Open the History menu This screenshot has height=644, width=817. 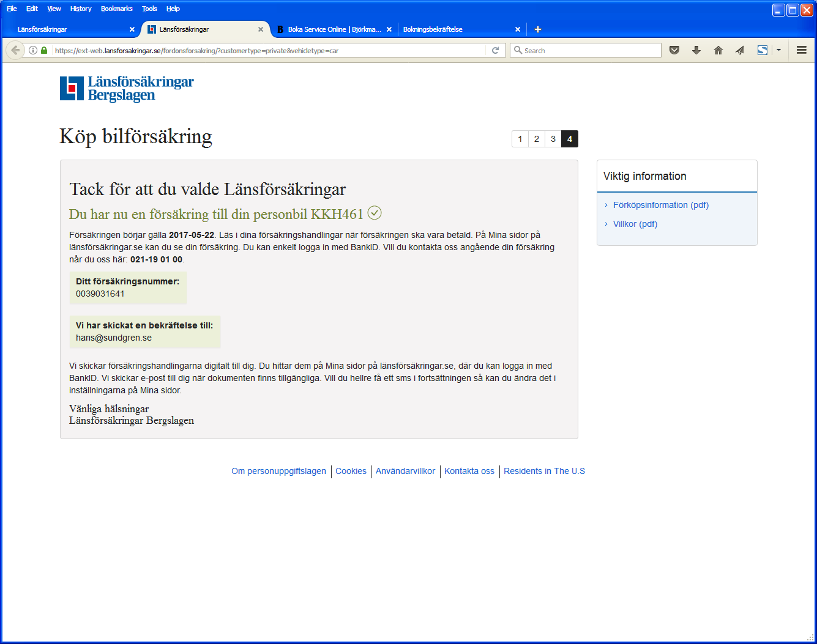81,9
